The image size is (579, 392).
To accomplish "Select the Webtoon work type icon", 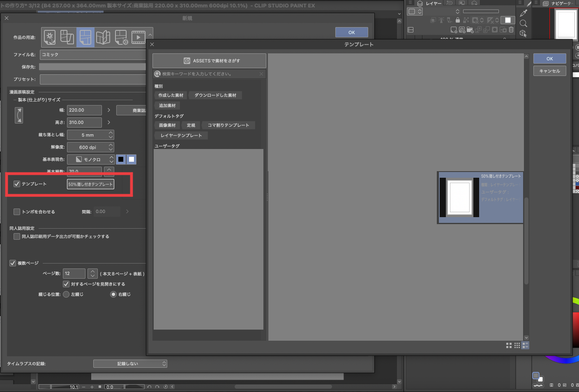I will point(67,37).
